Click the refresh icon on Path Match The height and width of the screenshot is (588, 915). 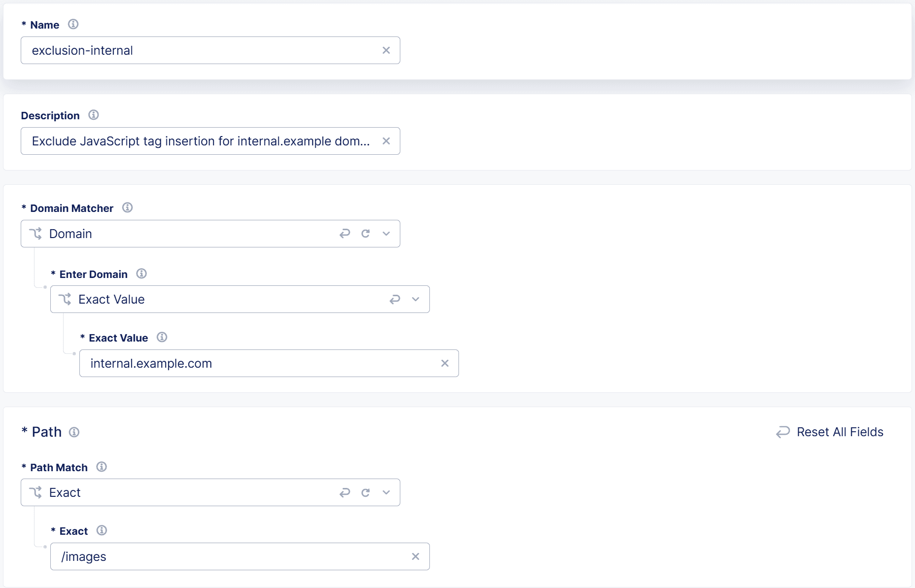point(366,492)
